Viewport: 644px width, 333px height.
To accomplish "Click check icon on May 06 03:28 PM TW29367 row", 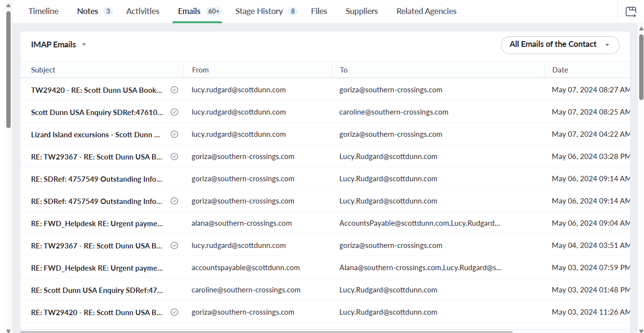I will [175, 157].
